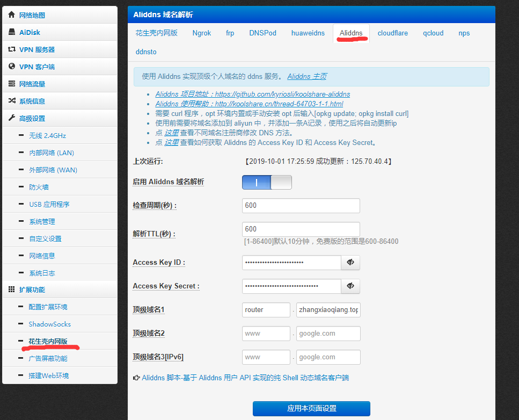Image resolution: width=519 pixels, height=420 pixels.
Task: Click the stack icon beside 网络流量
Action: pos(12,83)
